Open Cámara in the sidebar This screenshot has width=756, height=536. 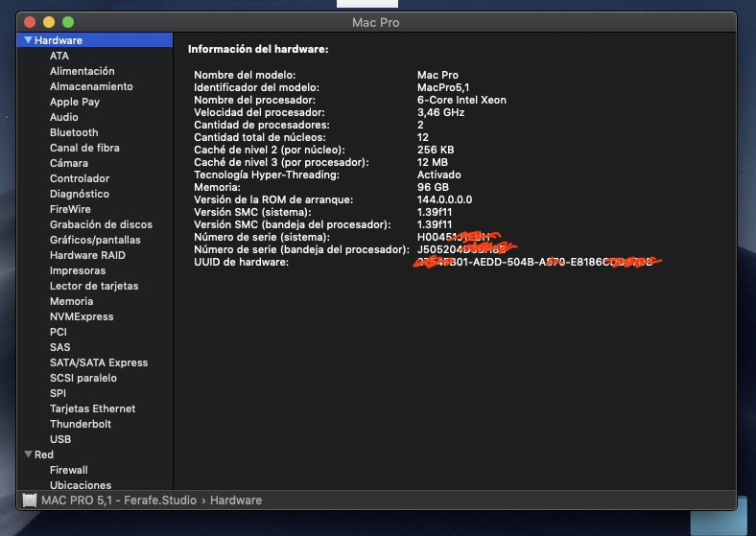click(69, 163)
